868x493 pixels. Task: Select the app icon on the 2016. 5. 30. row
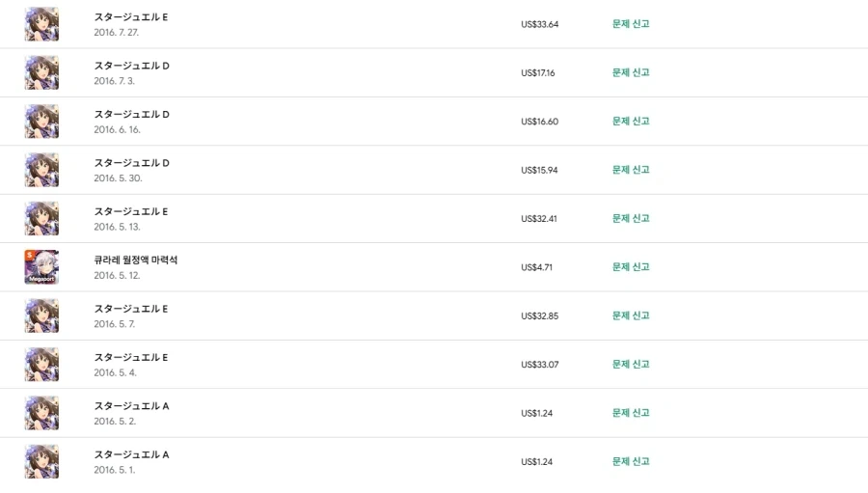(x=41, y=170)
